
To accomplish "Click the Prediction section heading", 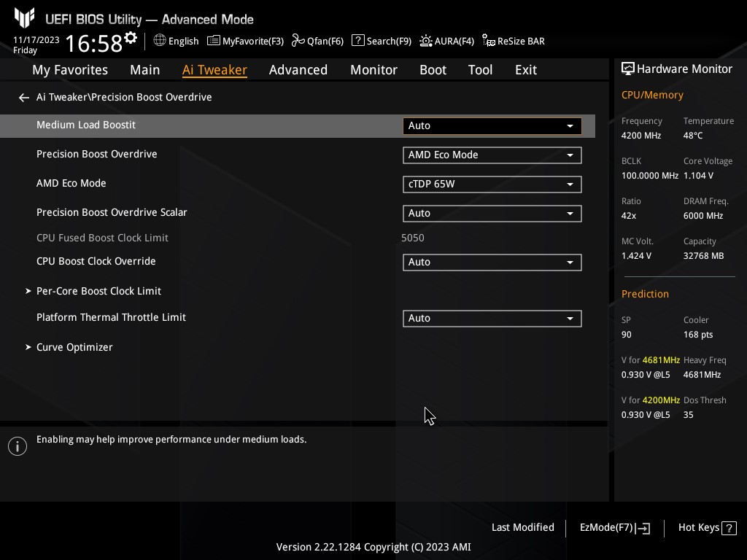I will [x=645, y=294].
